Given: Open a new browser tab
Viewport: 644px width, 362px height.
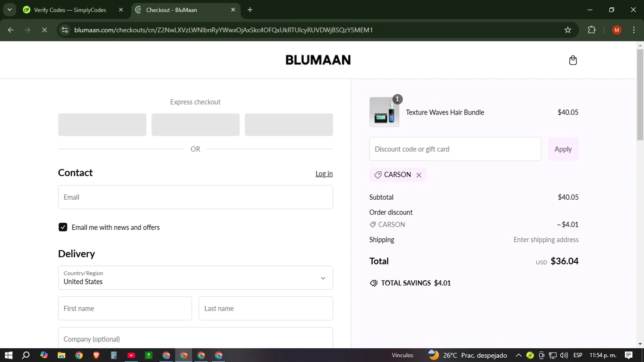Looking at the screenshot, I should tap(250, 10).
